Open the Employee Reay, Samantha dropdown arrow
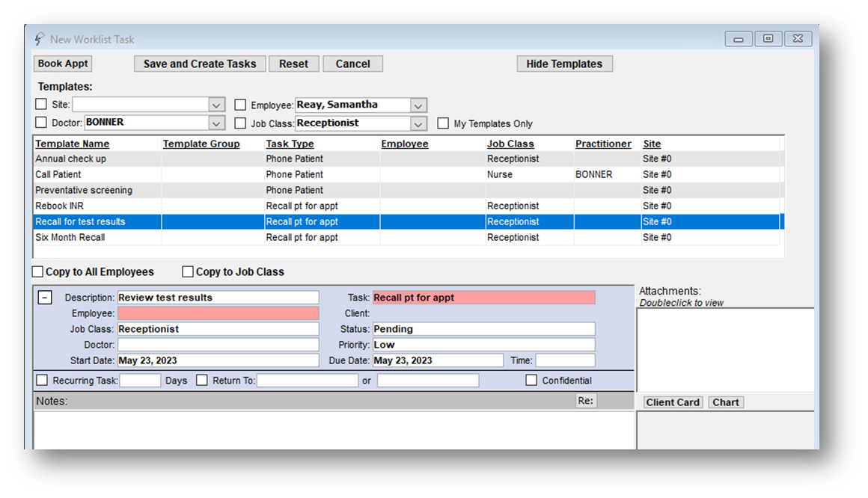The height and width of the screenshot is (498, 868). click(418, 105)
